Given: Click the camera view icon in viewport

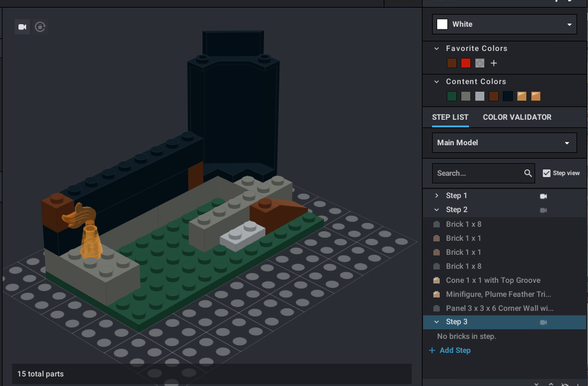Looking at the screenshot, I should 22,27.
